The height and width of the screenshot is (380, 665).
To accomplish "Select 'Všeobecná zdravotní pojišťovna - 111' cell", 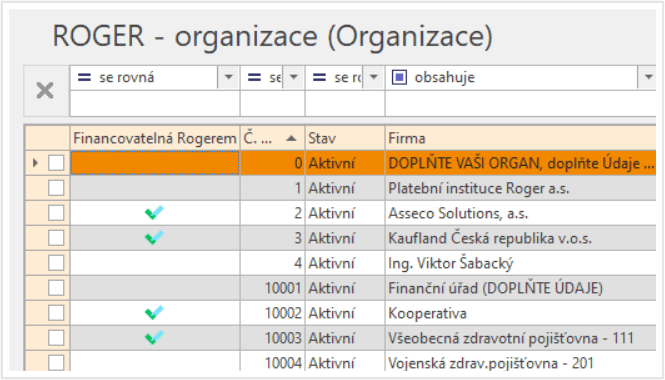I will 521,338.
